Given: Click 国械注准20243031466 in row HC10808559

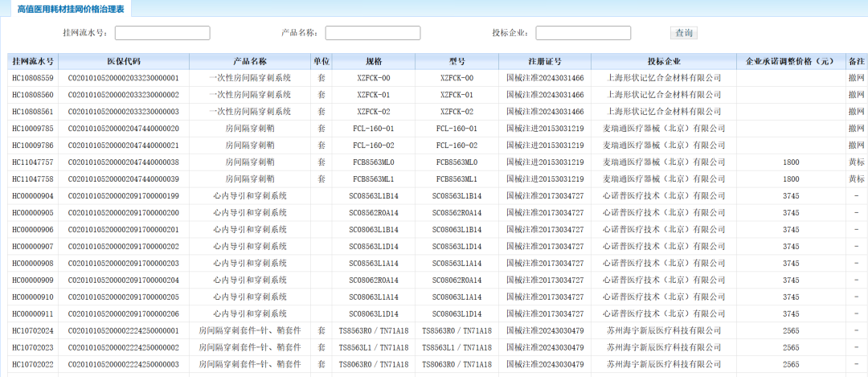Looking at the screenshot, I should click(545, 78).
